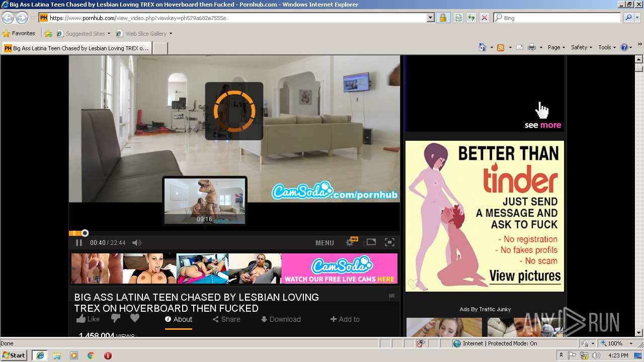
Task: Mute the video with speaker icon
Action: [136, 243]
